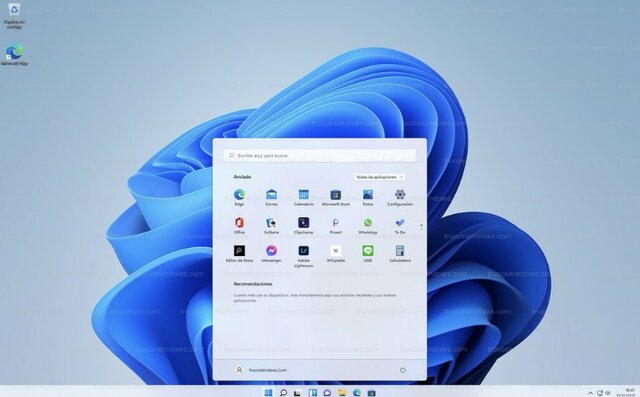Open Microsoft Store from the taskbar
Viewport: 640px width, 397px height.
(371, 393)
